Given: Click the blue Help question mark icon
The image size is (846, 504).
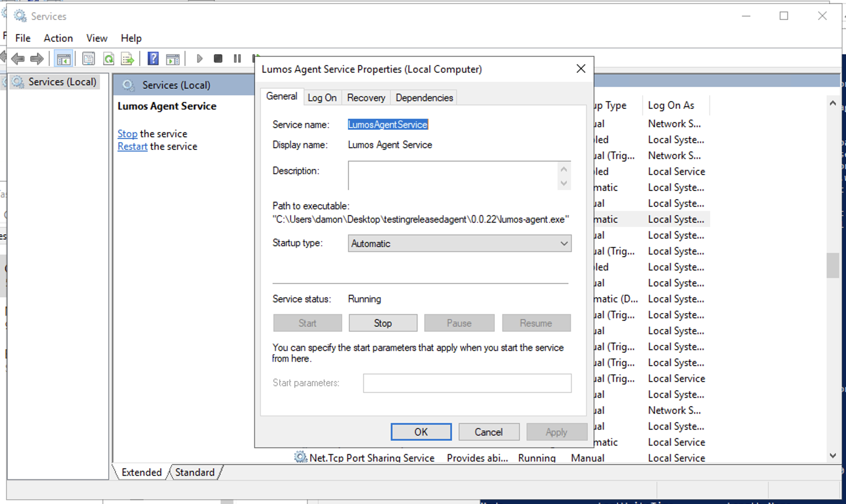Looking at the screenshot, I should pyautogui.click(x=153, y=59).
